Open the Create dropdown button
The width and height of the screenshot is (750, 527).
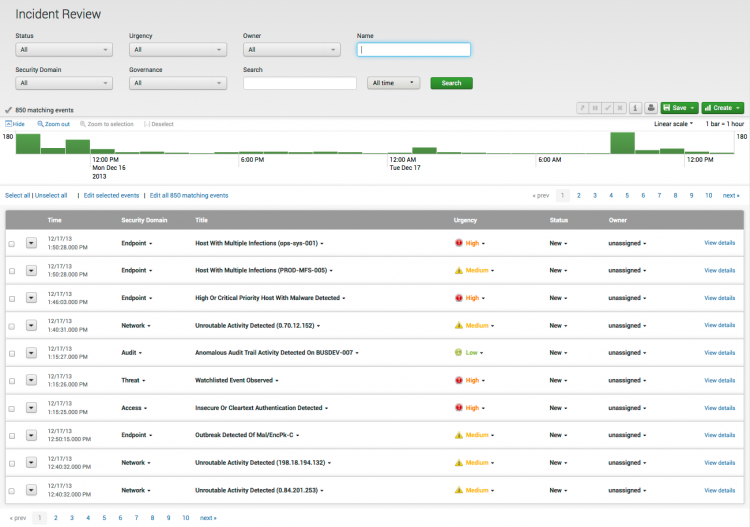[x=722, y=108]
